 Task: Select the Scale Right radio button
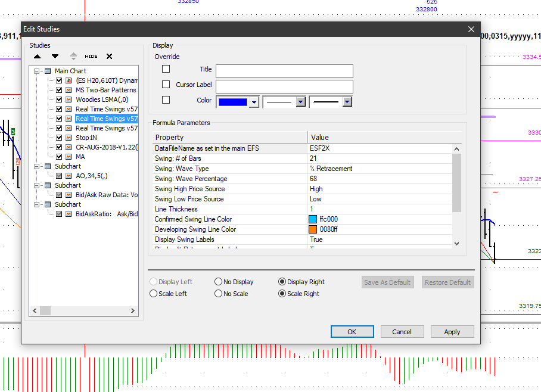282,294
